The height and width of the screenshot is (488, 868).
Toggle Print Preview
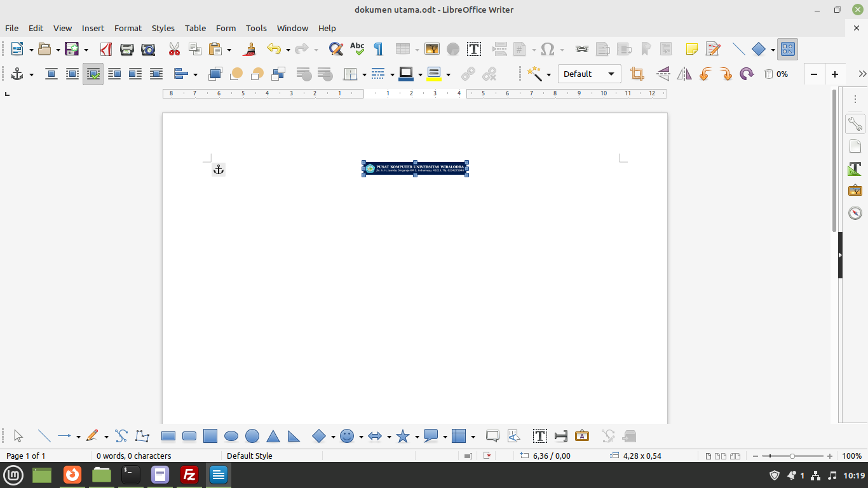click(148, 49)
